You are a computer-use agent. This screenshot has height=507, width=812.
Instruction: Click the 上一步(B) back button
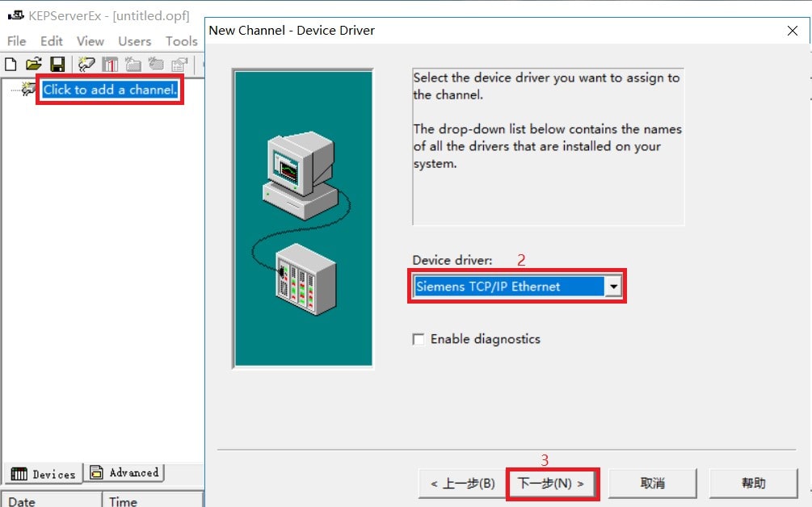point(462,484)
